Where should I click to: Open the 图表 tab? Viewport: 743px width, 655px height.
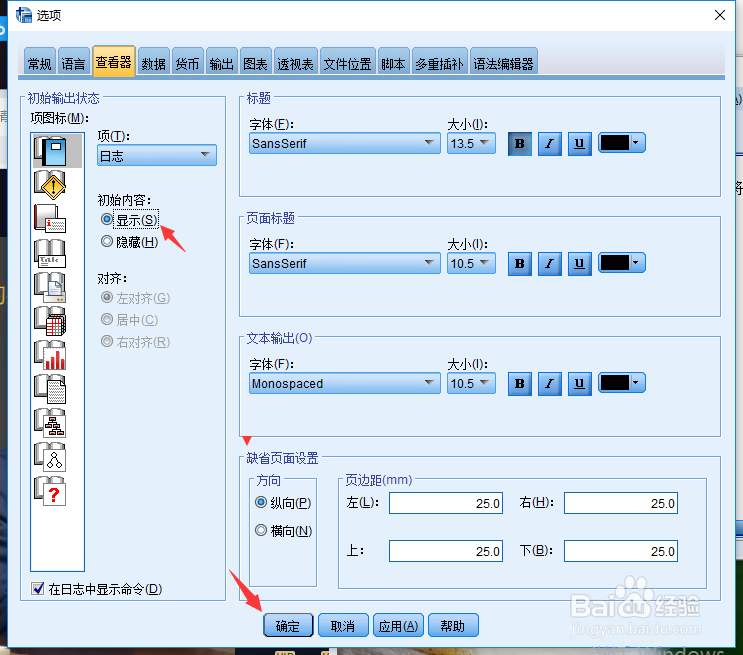point(255,63)
